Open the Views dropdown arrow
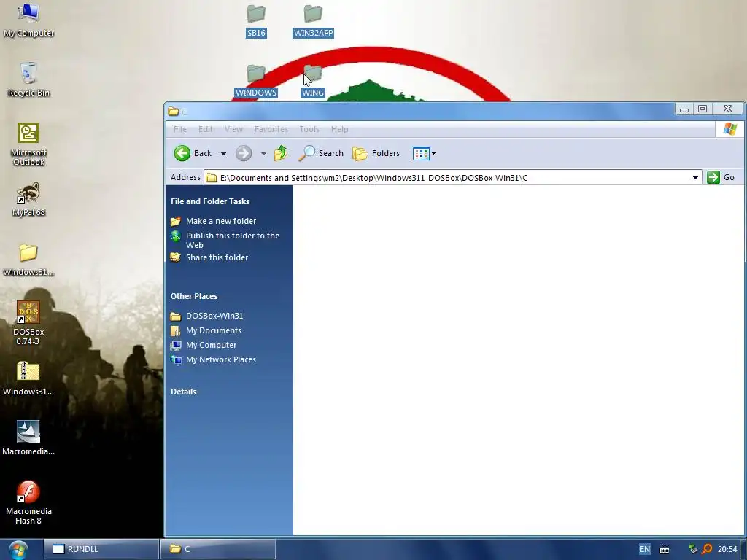 [x=433, y=154]
